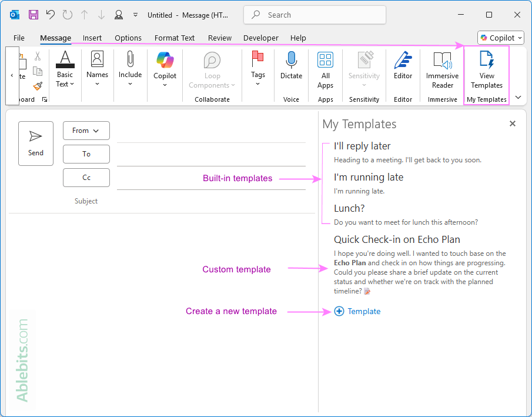Switch to the Insert tab
532x417 pixels.
pyautogui.click(x=92, y=38)
